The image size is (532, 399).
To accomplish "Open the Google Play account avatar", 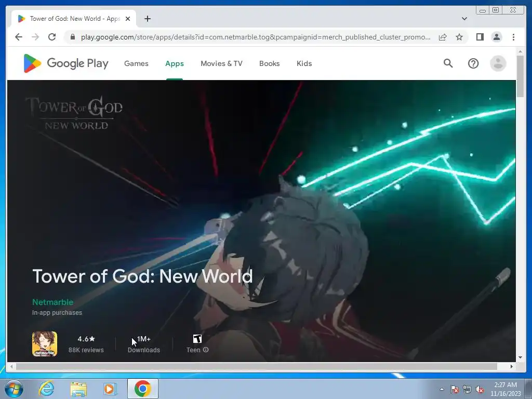I will point(498,63).
